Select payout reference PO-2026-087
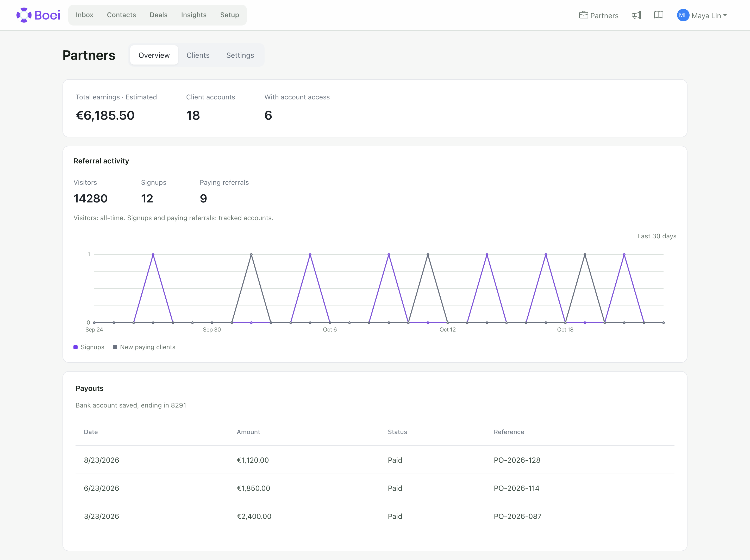The image size is (750, 560). pos(517,516)
